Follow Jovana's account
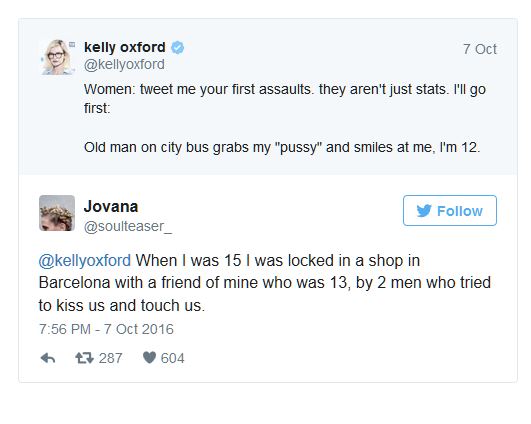The image size is (531, 424). coord(450,211)
